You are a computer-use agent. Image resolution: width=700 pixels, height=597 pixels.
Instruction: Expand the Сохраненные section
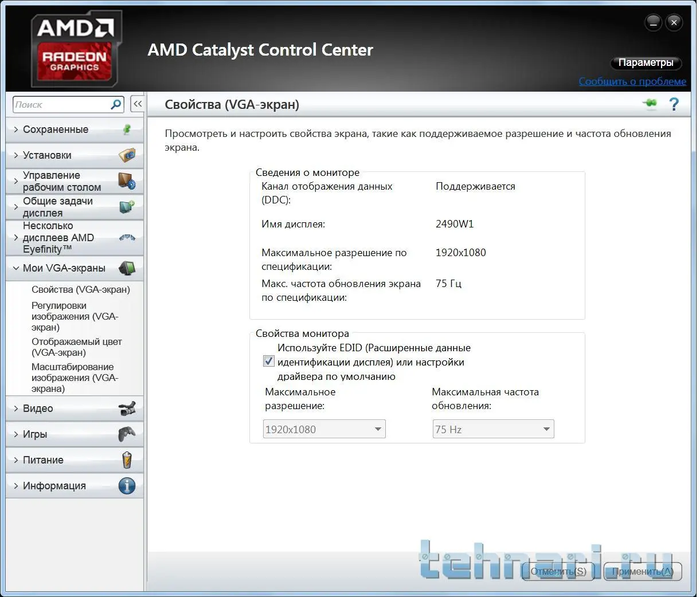point(75,129)
